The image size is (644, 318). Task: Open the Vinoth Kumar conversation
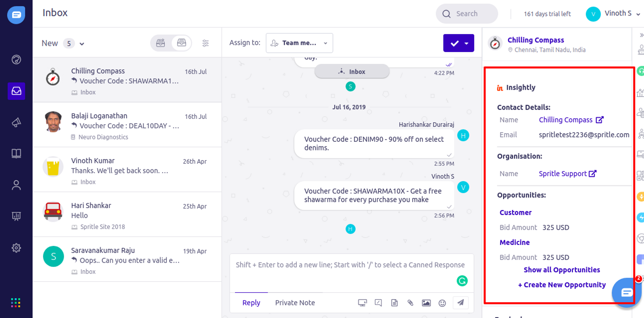click(127, 170)
